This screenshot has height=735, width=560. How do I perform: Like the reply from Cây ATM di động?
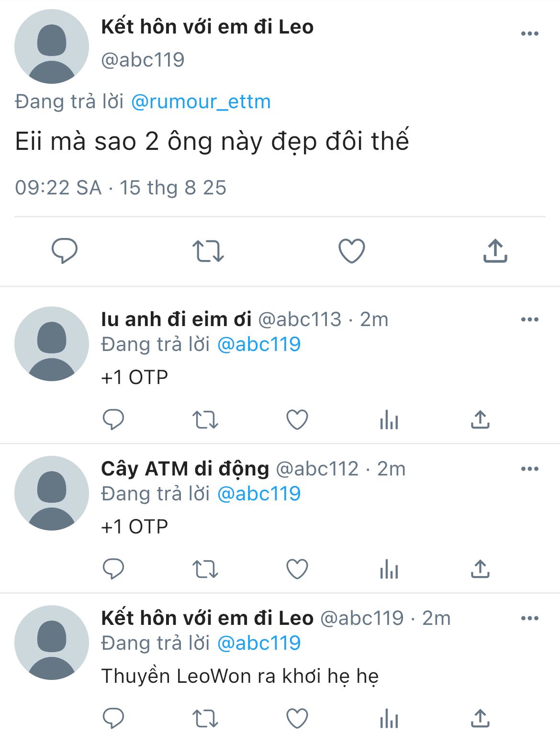pyautogui.click(x=297, y=569)
